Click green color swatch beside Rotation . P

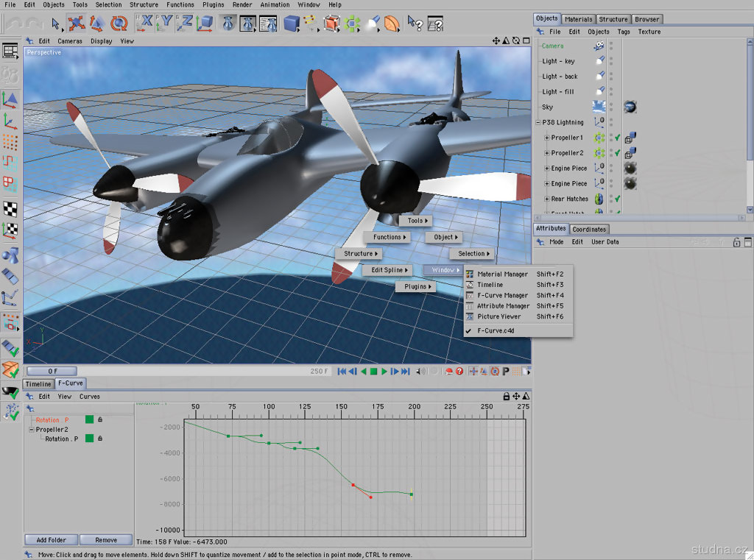coord(89,439)
